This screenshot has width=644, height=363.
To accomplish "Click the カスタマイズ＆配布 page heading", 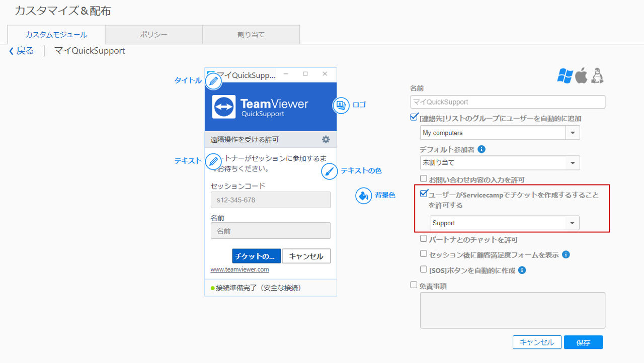I will coord(63,11).
